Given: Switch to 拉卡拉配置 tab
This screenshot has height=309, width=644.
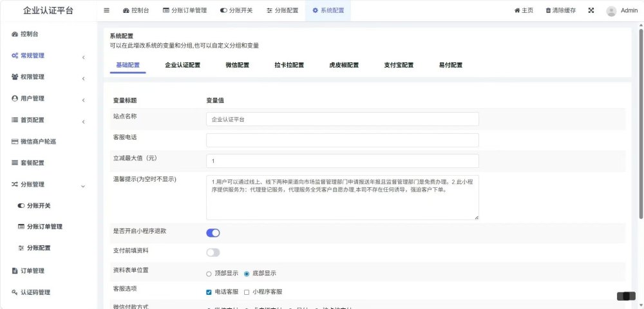Looking at the screenshot, I should [289, 65].
